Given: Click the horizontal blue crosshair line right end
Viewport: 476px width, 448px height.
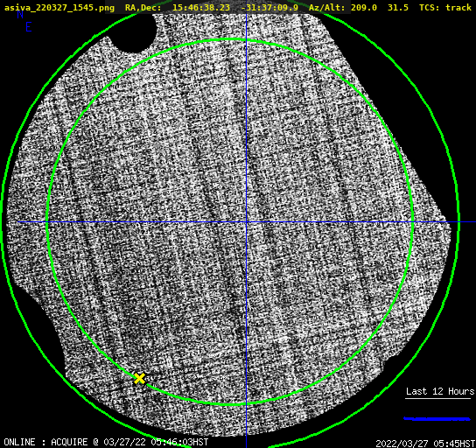Looking at the screenshot, I should [467, 222].
